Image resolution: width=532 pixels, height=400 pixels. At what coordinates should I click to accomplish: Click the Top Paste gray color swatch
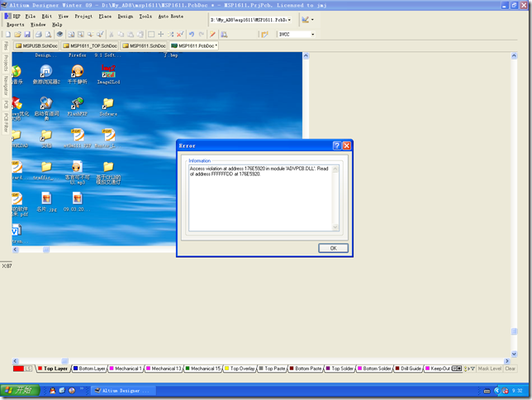(x=261, y=369)
